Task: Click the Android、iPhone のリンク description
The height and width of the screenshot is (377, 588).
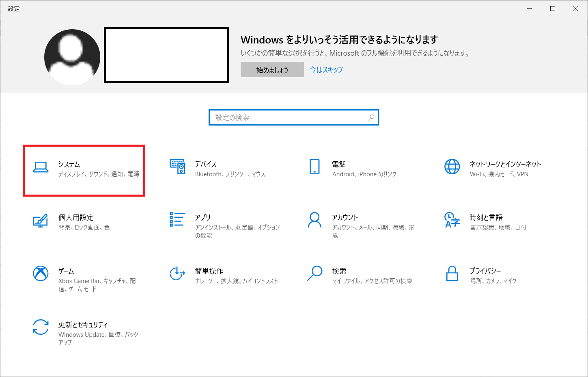Action: coord(364,174)
